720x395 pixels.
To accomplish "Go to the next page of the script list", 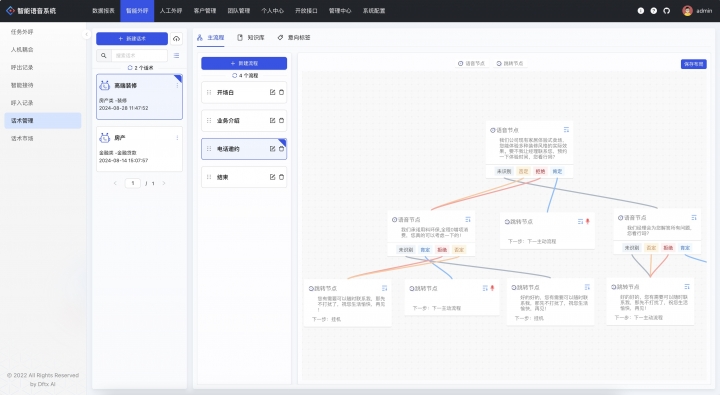I will (164, 183).
